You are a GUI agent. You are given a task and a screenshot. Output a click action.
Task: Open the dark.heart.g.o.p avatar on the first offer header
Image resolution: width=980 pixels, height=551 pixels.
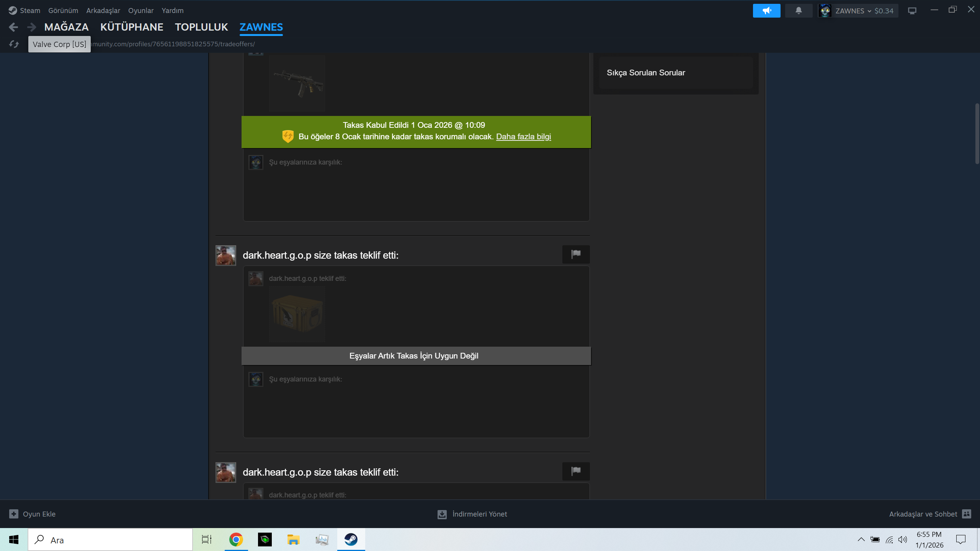coord(226,256)
